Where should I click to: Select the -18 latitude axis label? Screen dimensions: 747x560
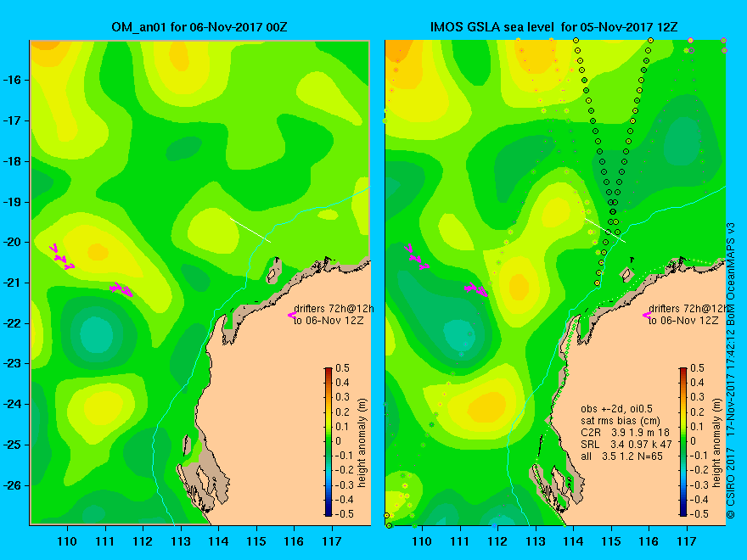pos(14,161)
